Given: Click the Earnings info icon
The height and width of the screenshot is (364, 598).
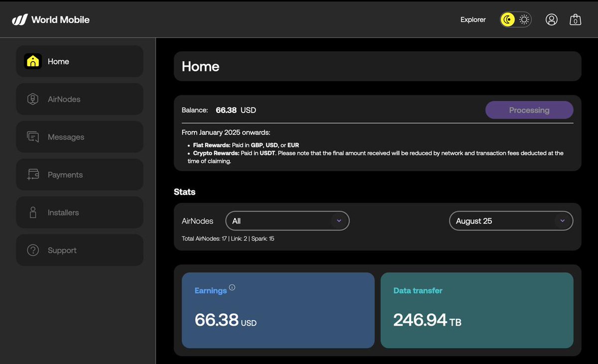Looking at the screenshot, I should click(x=232, y=287).
